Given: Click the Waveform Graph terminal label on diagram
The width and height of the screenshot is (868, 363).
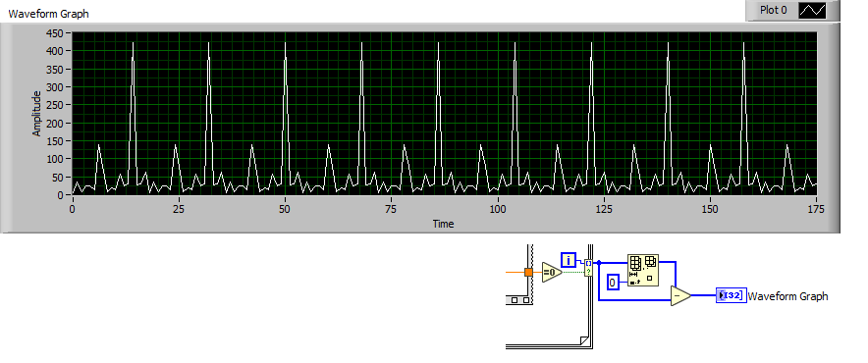Looking at the screenshot, I should point(787,296).
